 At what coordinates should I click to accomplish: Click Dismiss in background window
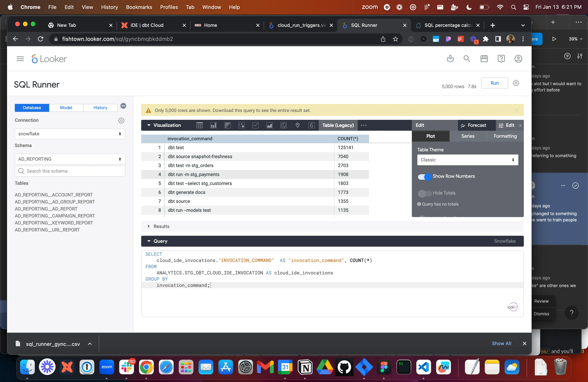point(541,314)
